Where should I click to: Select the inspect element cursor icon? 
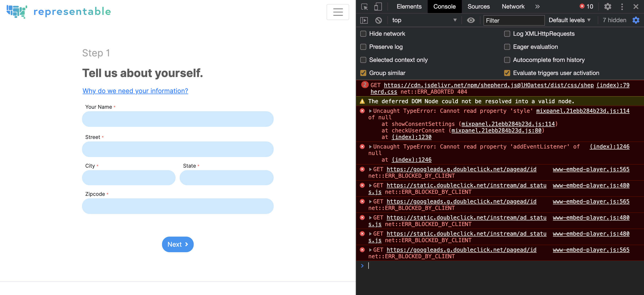point(365,7)
